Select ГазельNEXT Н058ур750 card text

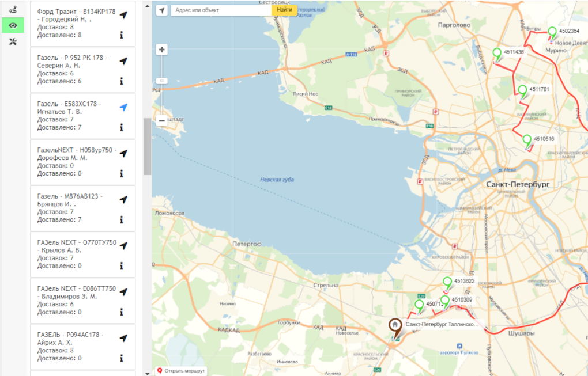click(77, 162)
